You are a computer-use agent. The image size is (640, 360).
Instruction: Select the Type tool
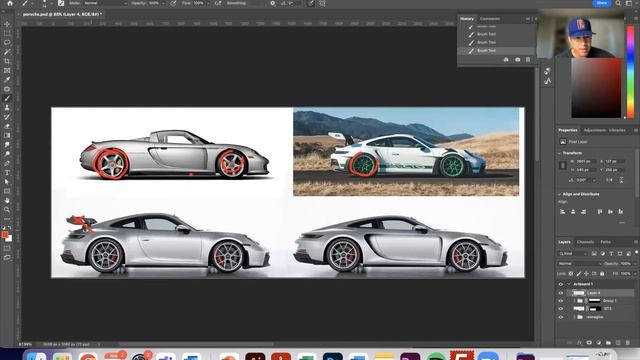click(7, 173)
